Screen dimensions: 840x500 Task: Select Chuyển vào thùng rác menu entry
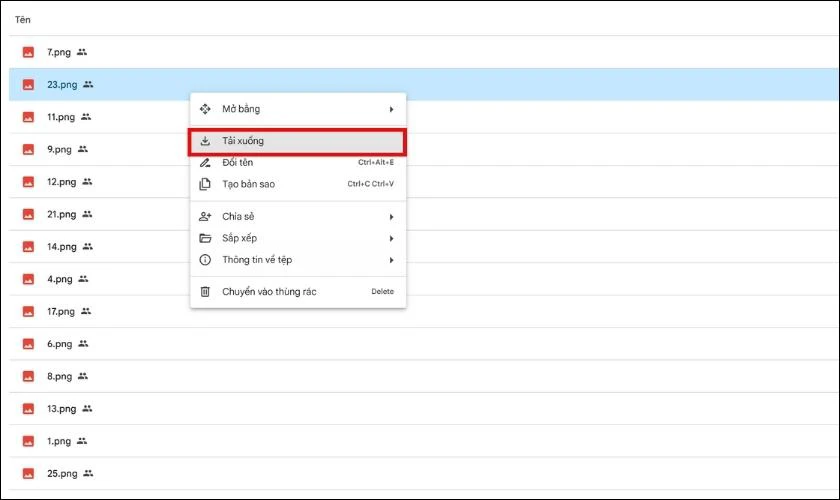pos(269,291)
